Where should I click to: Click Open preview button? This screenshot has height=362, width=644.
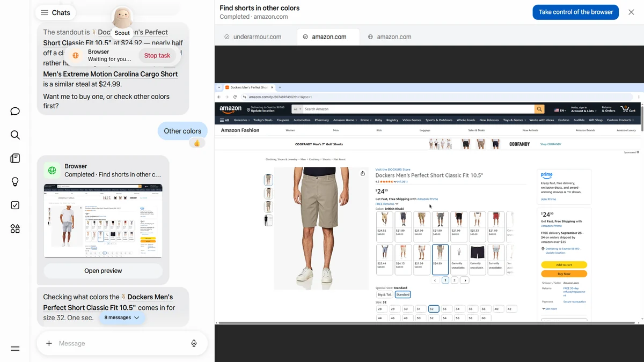103,271
